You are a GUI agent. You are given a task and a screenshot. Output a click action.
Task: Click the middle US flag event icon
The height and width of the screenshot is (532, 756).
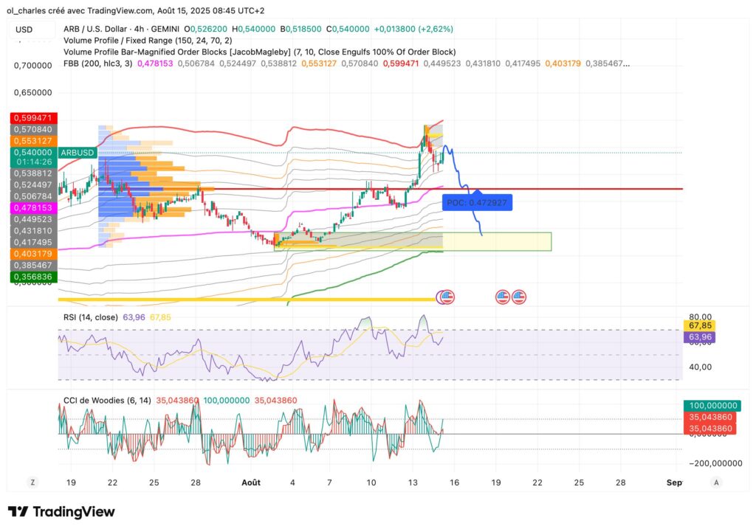pos(503,297)
